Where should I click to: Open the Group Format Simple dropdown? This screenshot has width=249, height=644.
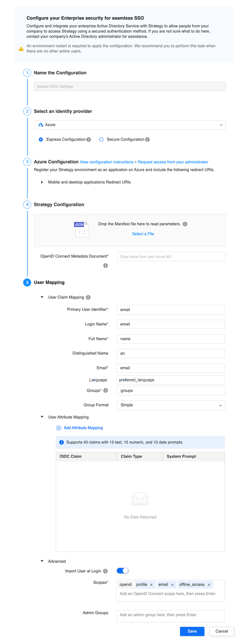tap(171, 405)
